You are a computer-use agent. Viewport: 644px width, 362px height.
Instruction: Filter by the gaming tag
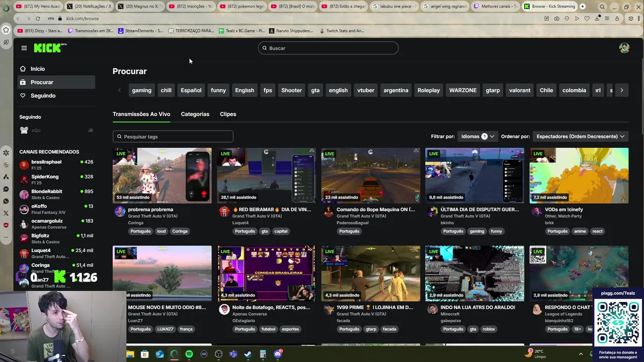pyautogui.click(x=141, y=90)
